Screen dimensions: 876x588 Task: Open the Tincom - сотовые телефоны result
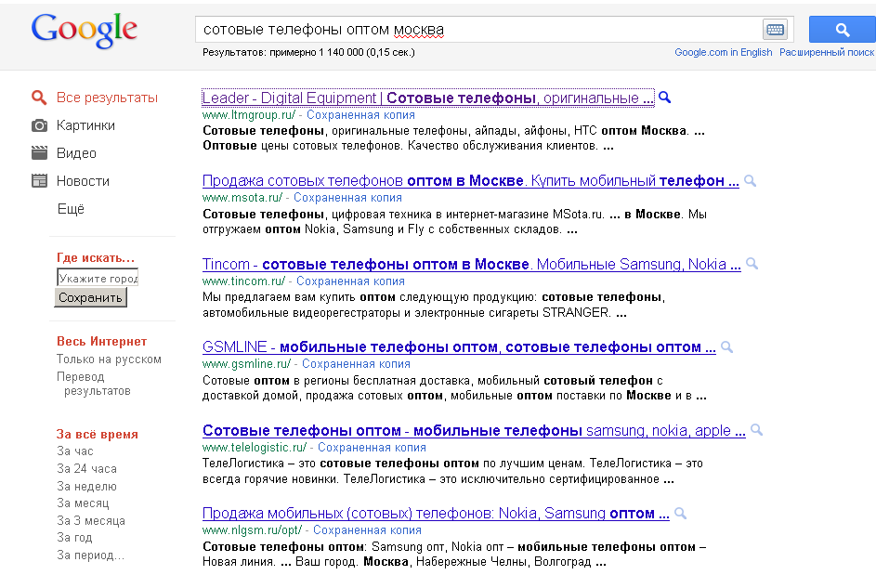(x=472, y=264)
